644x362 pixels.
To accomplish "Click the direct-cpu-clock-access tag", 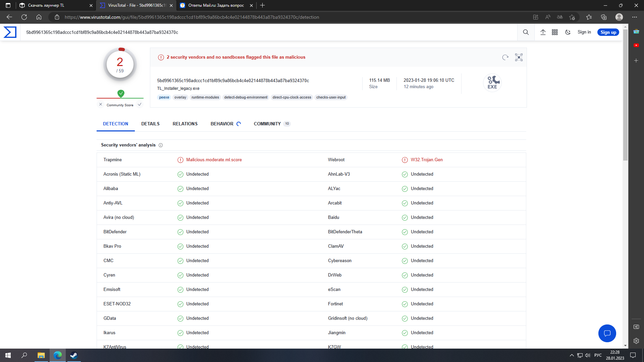I will click(x=292, y=98).
